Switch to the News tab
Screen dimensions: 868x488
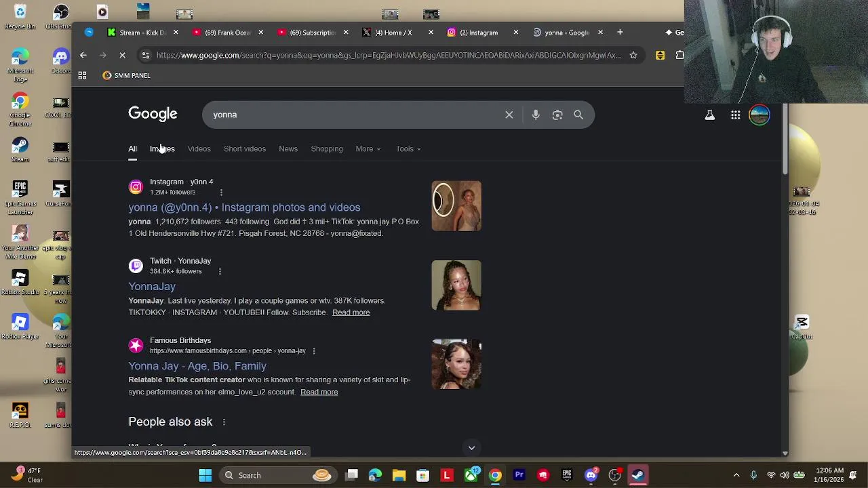[x=288, y=148]
